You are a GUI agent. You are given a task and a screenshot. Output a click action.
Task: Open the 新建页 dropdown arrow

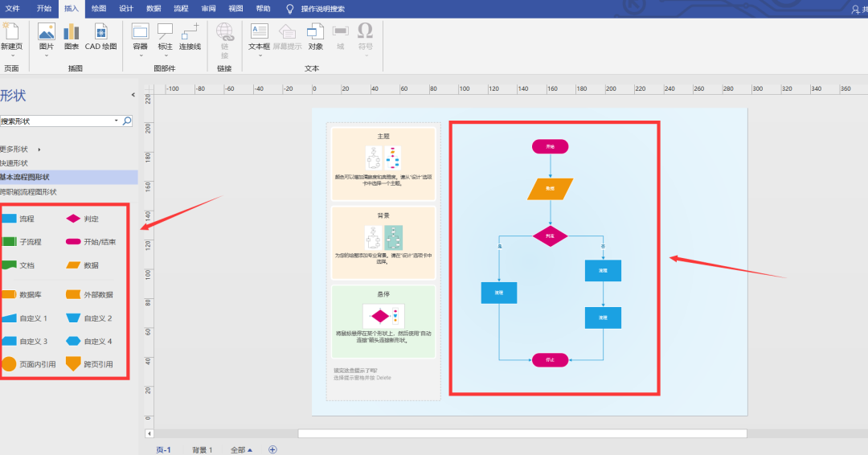[11, 55]
